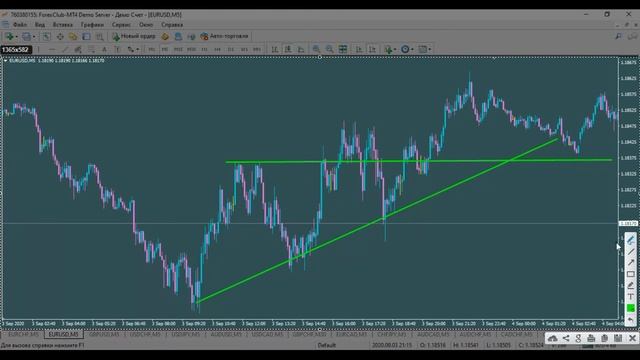Switch chart to line chart mode
This screenshot has height=360, width=640.
point(301,49)
